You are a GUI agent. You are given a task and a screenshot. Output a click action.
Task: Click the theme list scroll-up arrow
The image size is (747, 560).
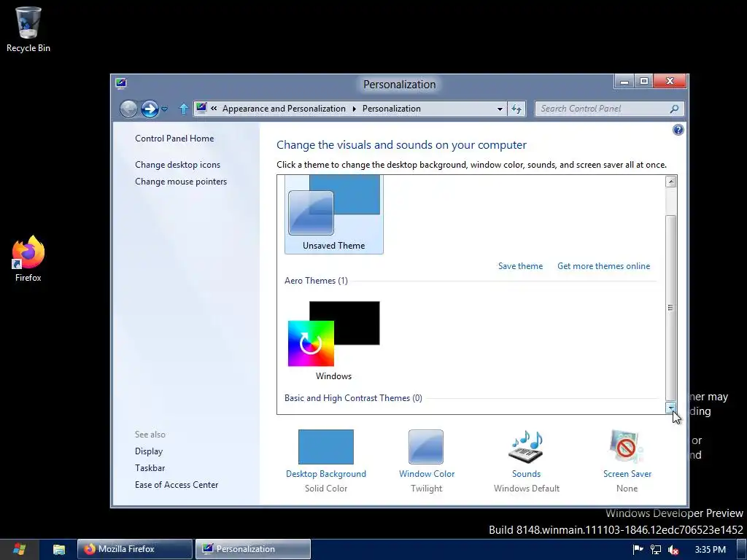[x=671, y=182]
